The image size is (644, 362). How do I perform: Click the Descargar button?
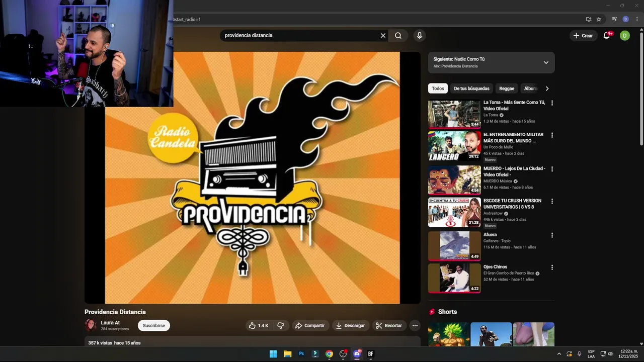pyautogui.click(x=350, y=326)
